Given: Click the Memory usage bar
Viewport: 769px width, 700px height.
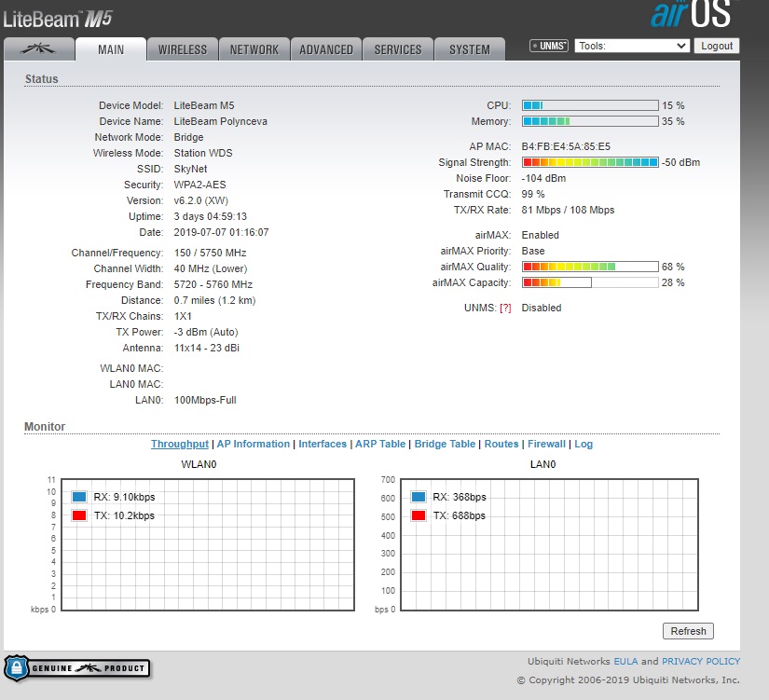Looking at the screenshot, I should click(x=590, y=121).
